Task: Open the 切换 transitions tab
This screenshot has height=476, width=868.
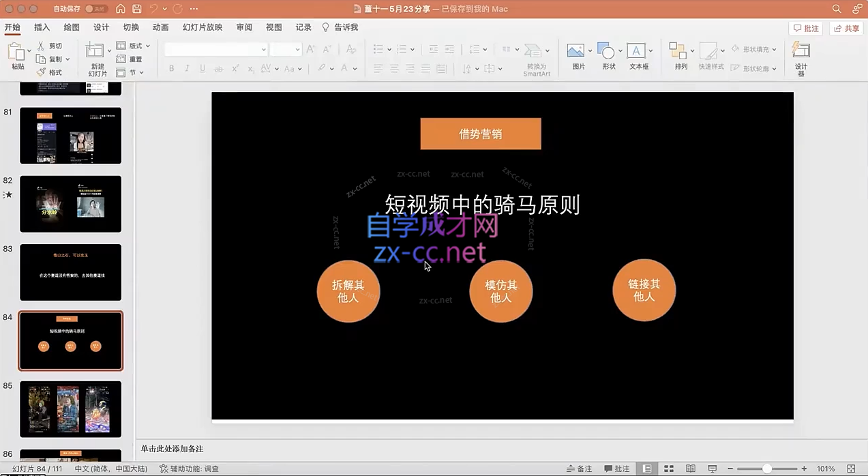Action: coord(131,27)
